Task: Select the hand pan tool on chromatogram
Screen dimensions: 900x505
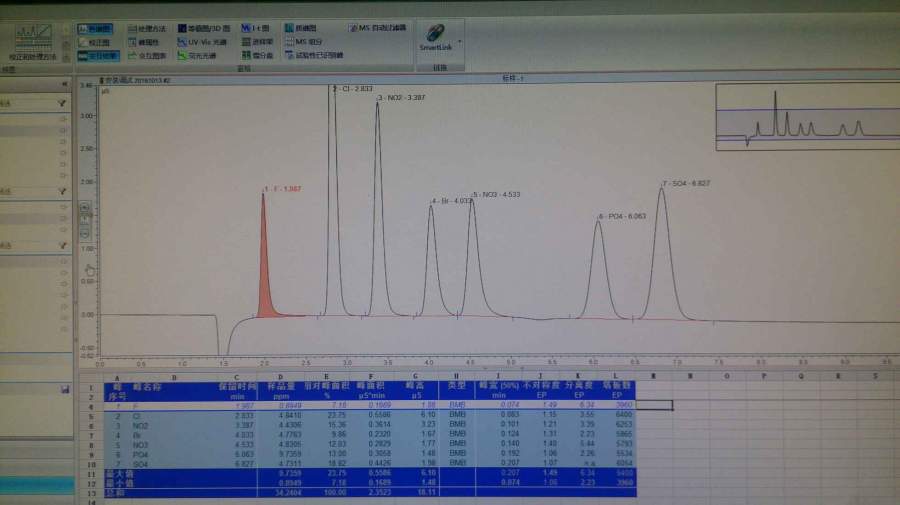Action: click(x=90, y=270)
